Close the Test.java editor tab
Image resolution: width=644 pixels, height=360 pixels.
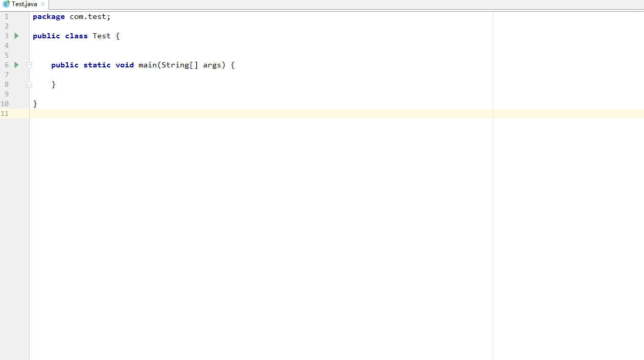[42, 4]
